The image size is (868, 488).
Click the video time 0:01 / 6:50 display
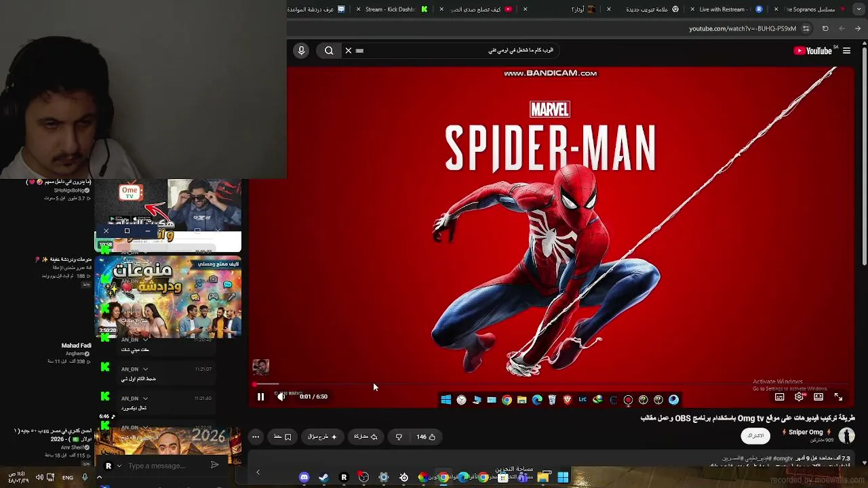(x=313, y=397)
